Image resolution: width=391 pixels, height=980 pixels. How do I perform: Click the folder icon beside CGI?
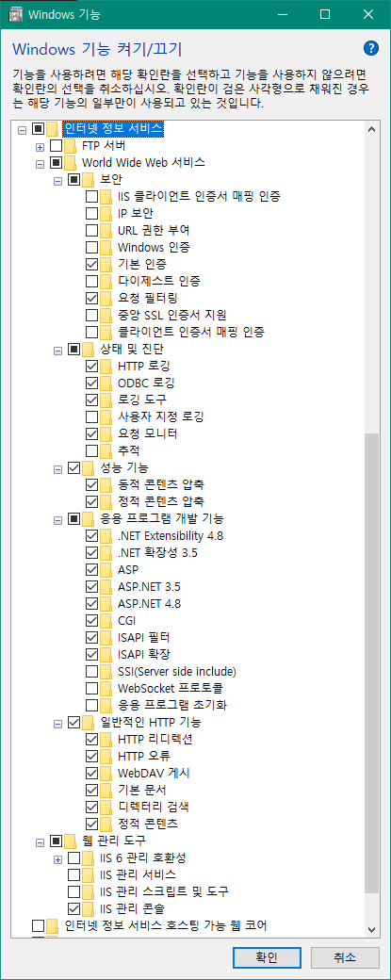click(106, 621)
